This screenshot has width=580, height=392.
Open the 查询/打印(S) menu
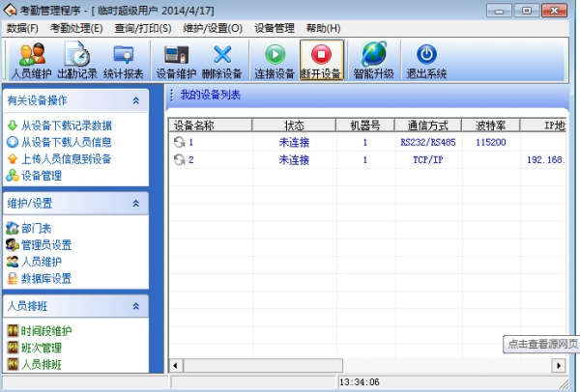coord(144,28)
